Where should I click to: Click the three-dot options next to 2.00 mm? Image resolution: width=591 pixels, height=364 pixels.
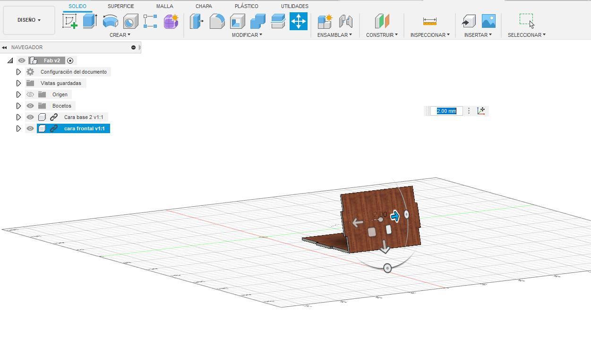(x=469, y=110)
